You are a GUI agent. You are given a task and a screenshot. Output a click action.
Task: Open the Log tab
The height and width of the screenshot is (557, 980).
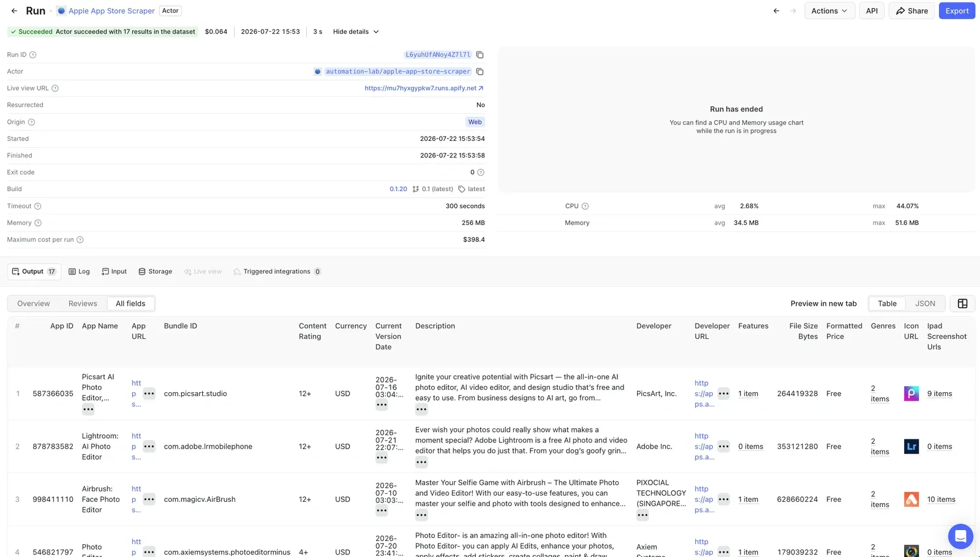[79, 271]
